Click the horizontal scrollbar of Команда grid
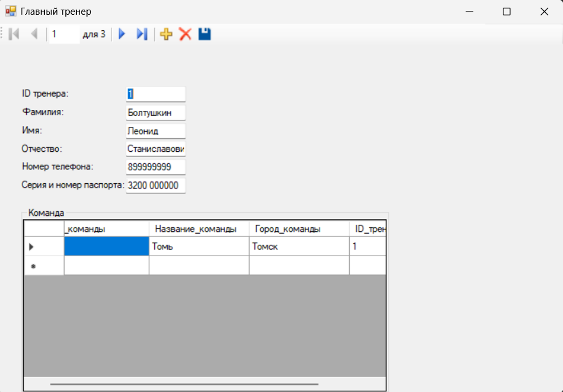The height and width of the screenshot is (392, 563). pyautogui.click(x=184, y=384)
